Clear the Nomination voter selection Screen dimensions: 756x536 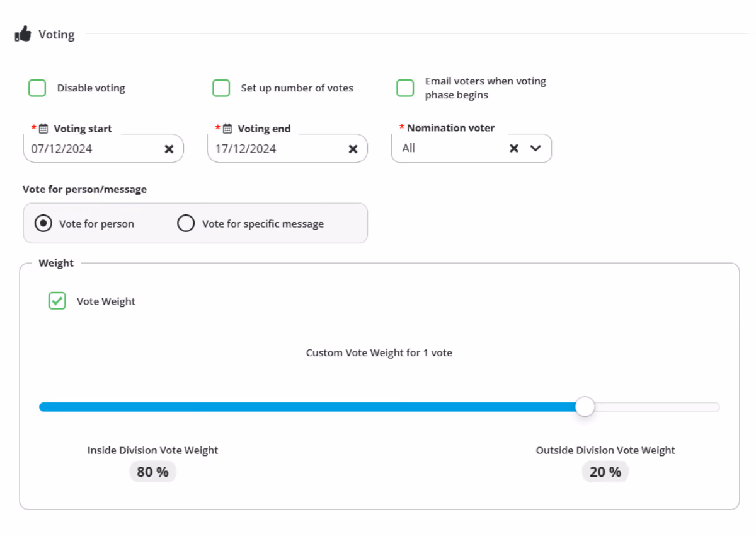tap(514, 148)
